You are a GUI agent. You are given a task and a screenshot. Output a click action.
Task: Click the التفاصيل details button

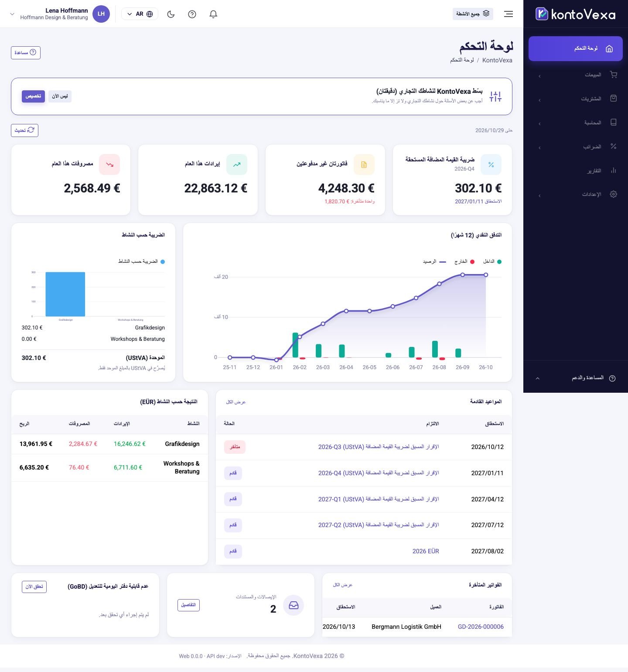[x=188, y=605]
